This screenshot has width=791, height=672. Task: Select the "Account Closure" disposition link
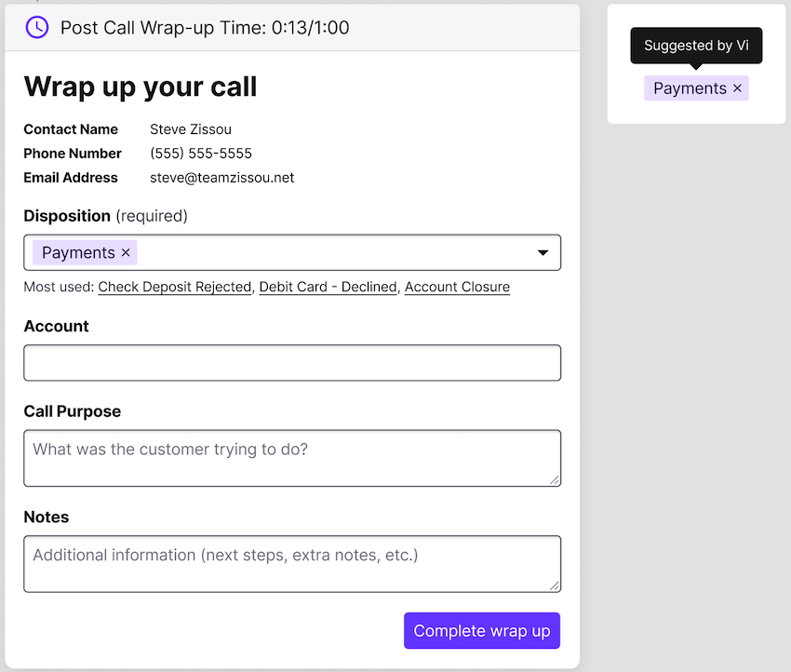click(457, 287)
